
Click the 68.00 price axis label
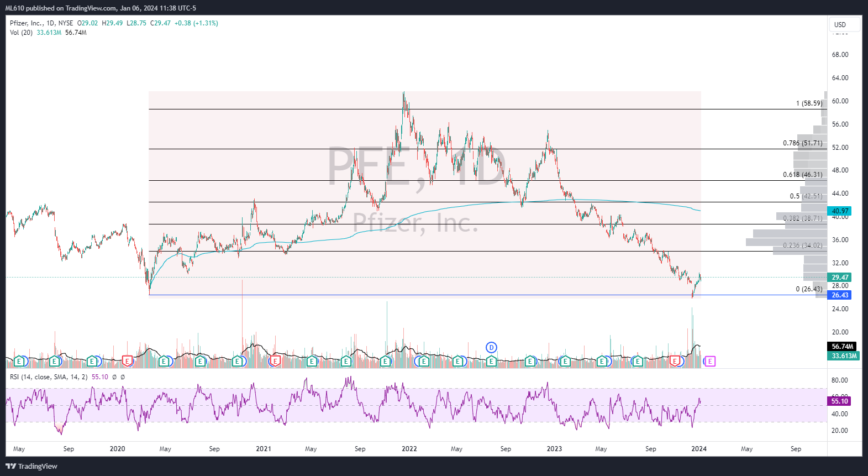coord(840,55)
